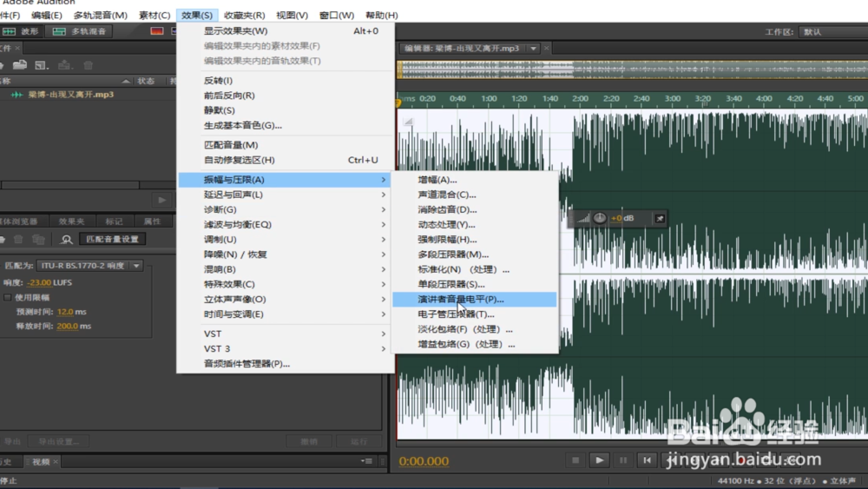Open the editor file name dropdown arrow

[533, 49]
